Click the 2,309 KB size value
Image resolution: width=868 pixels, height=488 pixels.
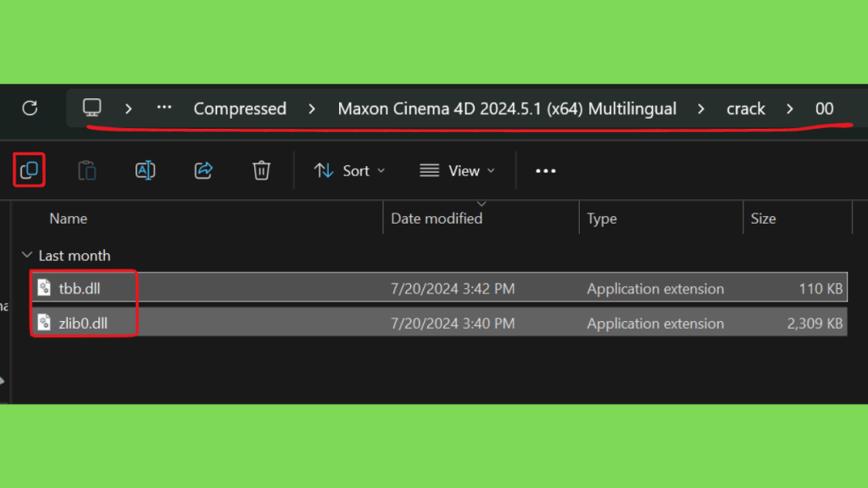pyautogui.click(x=815, y=323)
